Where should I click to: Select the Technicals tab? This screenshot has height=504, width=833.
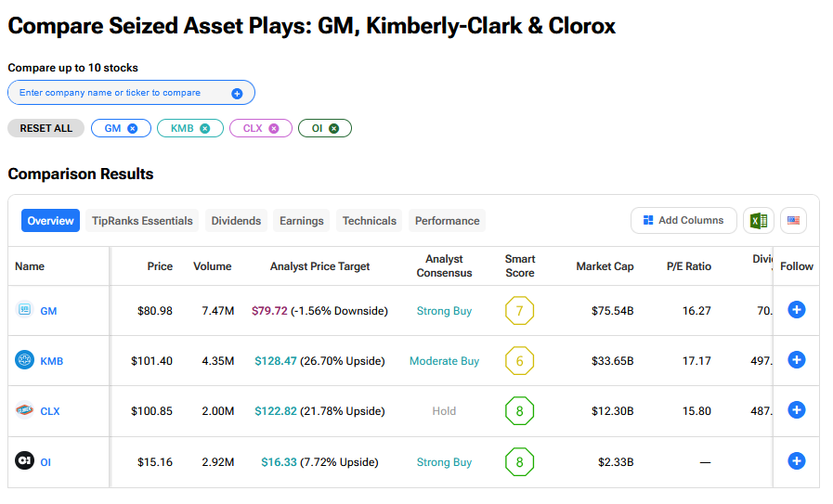point(369,221)
